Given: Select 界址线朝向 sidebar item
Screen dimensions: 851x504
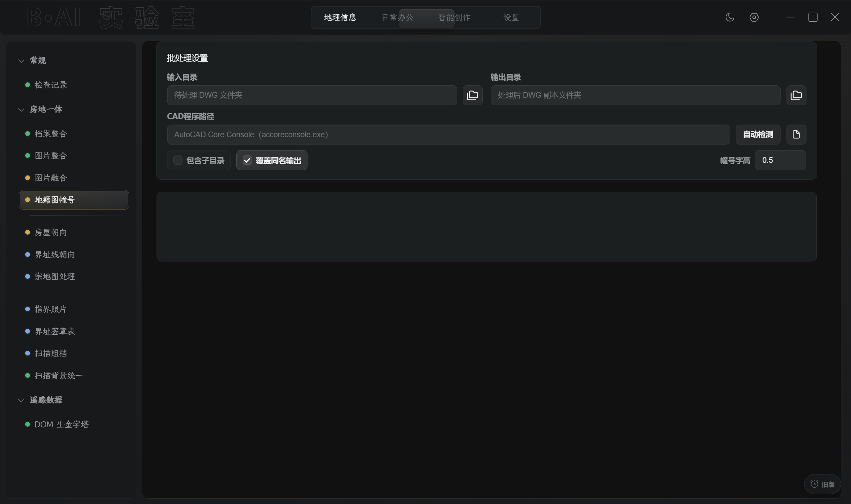Looking at the screenshot, I should tap(74, 255).
